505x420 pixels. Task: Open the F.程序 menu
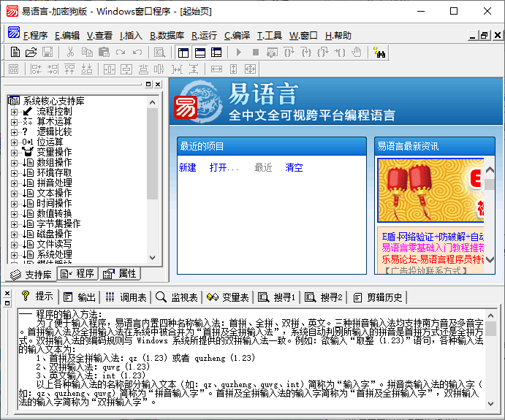[x=35, y=35]
